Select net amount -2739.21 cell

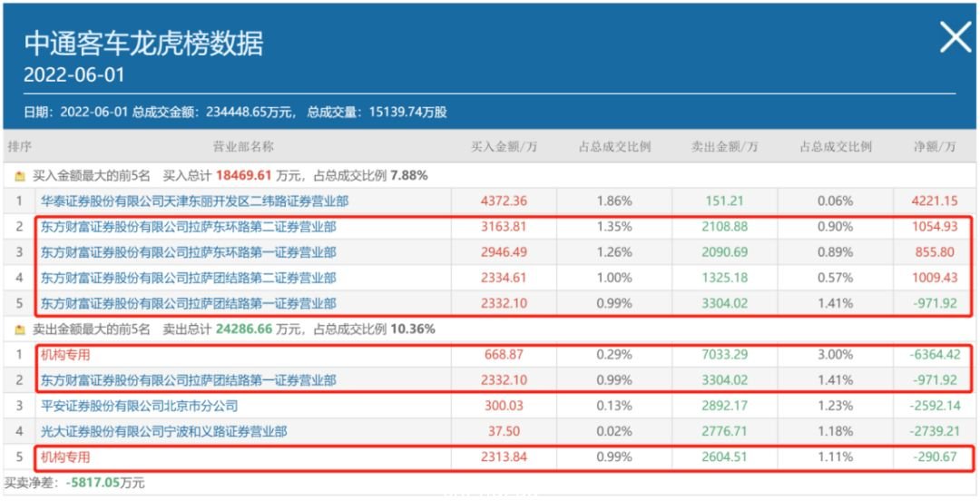click(935, 432)
